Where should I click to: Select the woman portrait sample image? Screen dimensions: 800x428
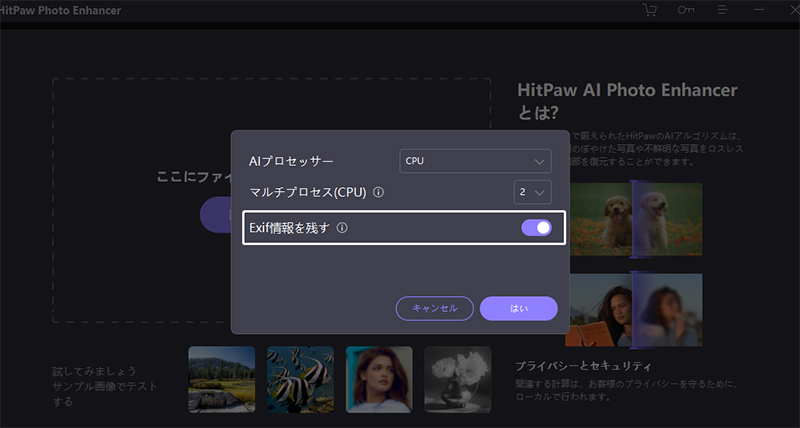[x=379, y=380]
